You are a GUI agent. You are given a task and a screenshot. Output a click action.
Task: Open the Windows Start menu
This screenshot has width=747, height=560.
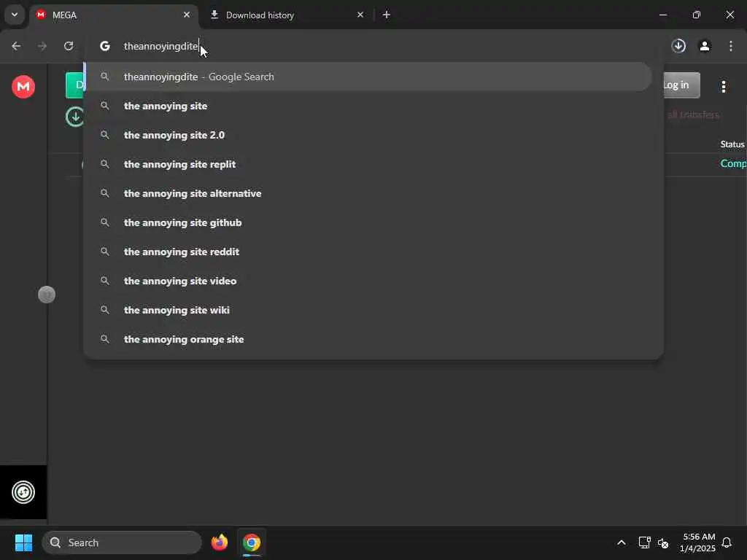click(x=23, y=542)
